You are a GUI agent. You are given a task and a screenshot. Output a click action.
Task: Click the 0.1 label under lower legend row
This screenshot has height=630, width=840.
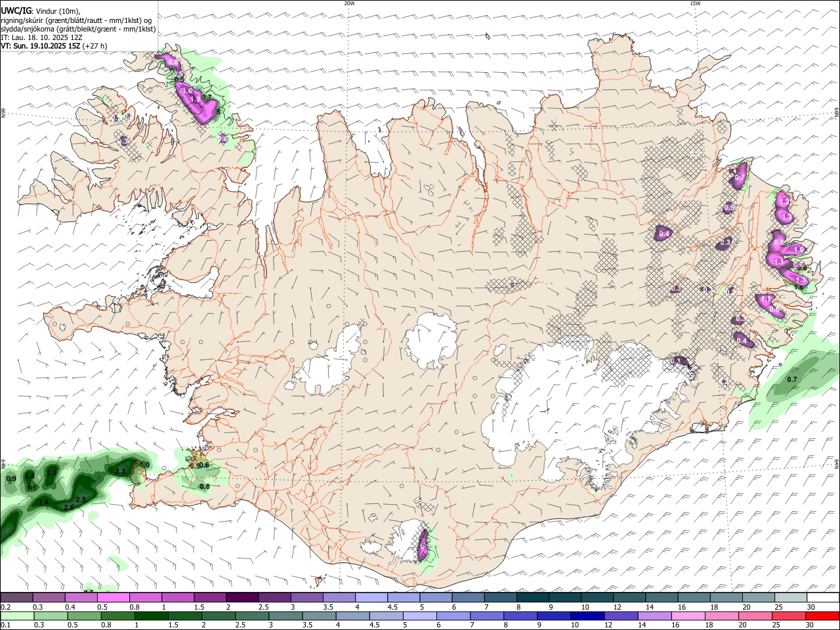click(x=5, y=625)
